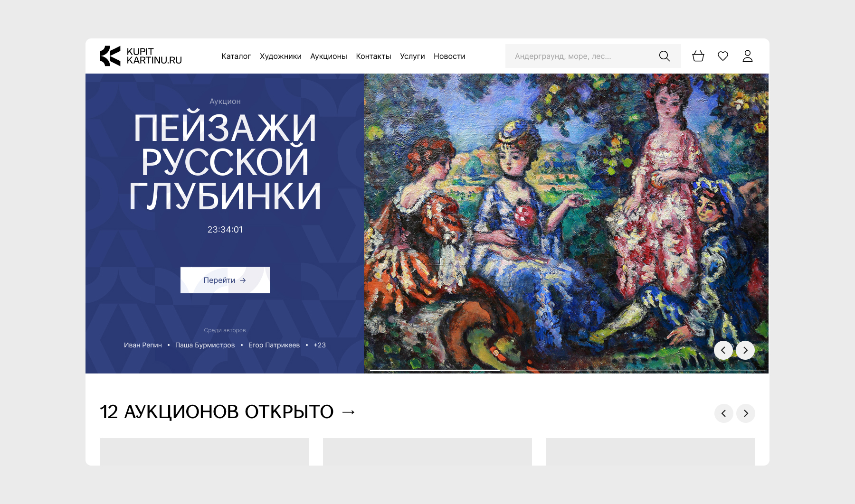
Task: Click the Перейти button
Action: click(225, 280)
